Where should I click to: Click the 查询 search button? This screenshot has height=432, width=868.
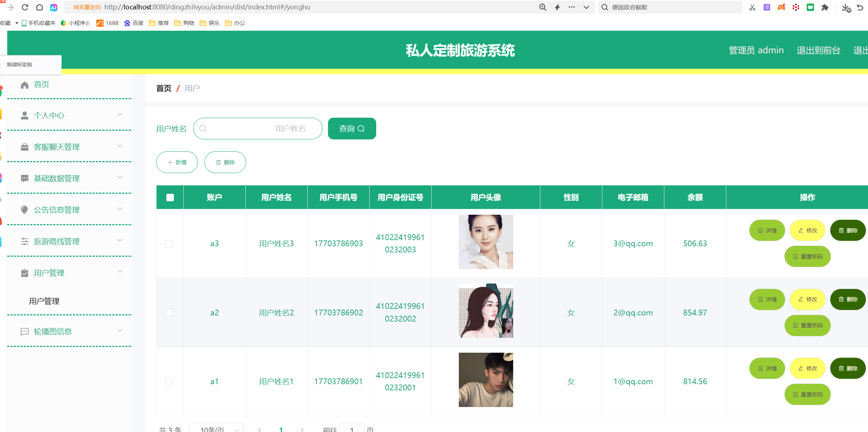352,129
